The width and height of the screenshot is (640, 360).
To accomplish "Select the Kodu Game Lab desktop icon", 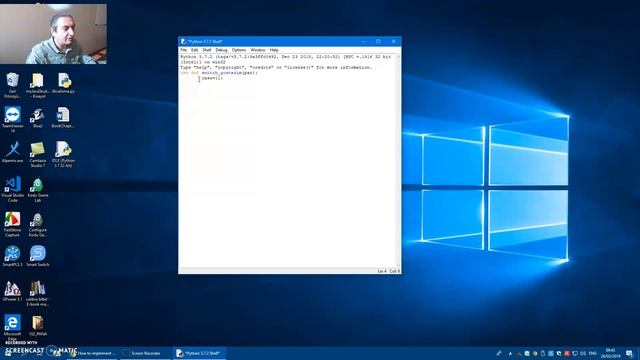I will [38, 189].
